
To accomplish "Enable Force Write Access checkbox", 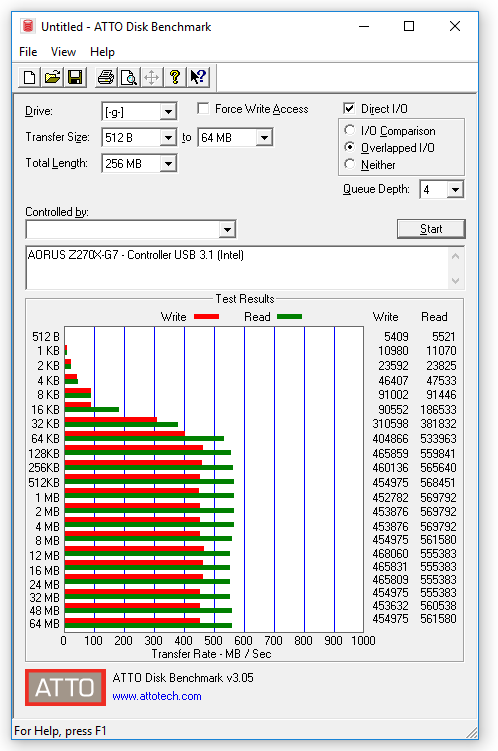I will click(x=203, y=109).
